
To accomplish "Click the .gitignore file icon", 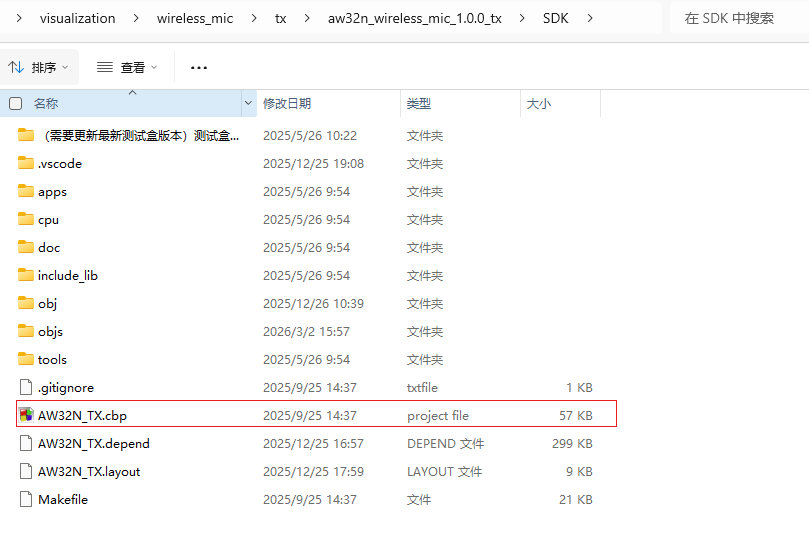I will point(26,387).
